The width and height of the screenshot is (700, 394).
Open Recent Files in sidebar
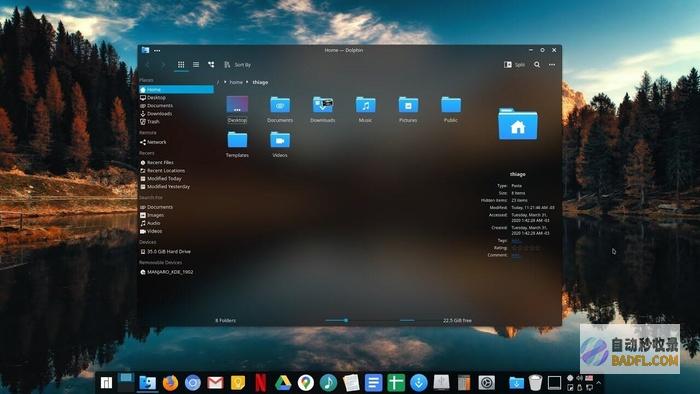tap(157, 163)
